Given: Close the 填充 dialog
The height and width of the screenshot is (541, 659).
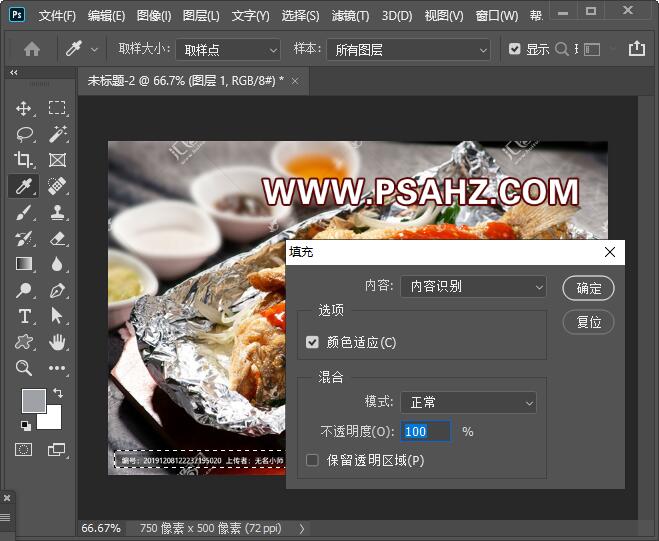Looking at the screenshot, I should coord(610,252).
